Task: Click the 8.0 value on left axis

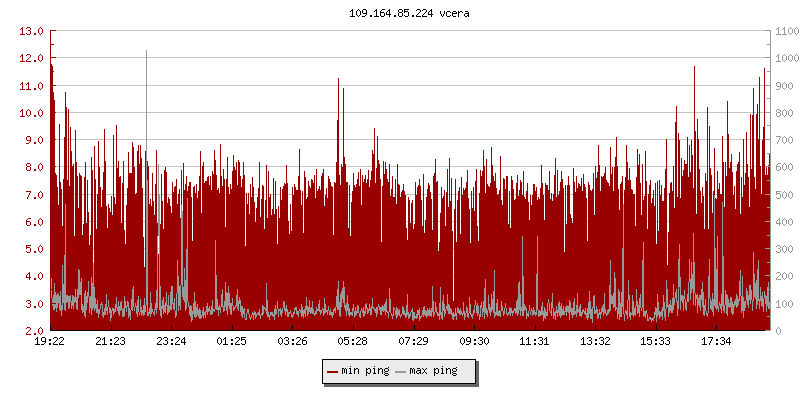Action: [32, 167]
